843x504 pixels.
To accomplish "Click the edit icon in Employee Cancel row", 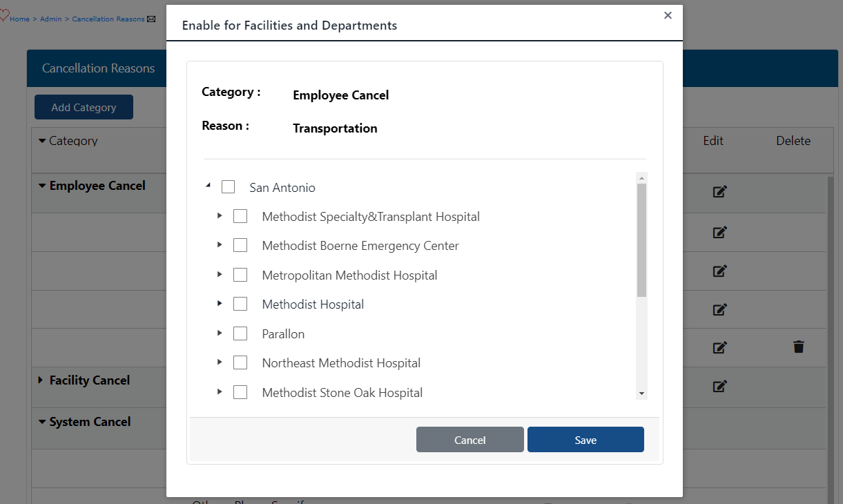I will 719,192.
